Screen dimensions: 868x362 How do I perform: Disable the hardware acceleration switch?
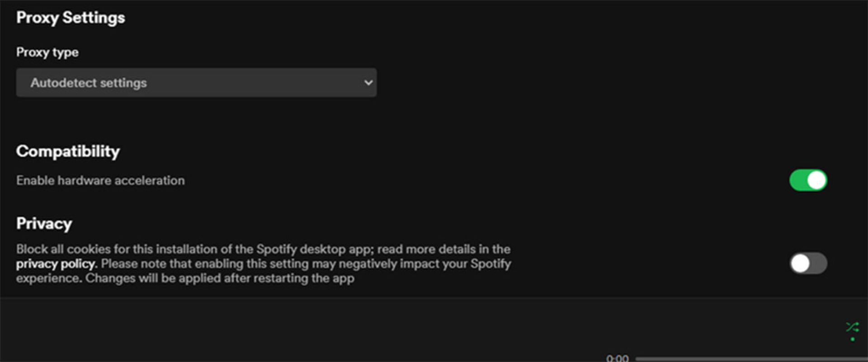[x=808, y=181]
